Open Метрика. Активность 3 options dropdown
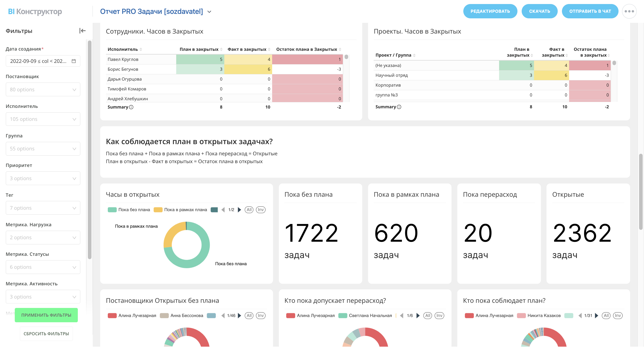644x348 pixels. (43, 297)
